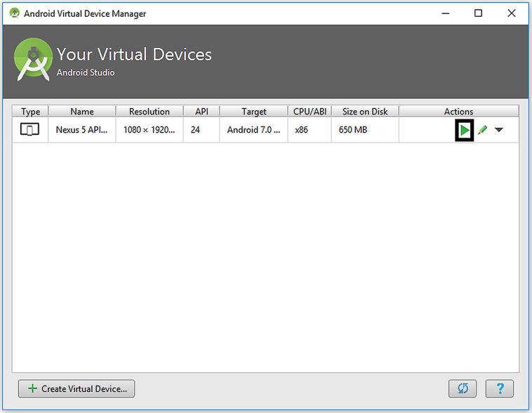The width and height of the screenshot is (532, 413).
Task: Minimize the Android Virtual Device Manager window
Action: tap(446, 13)
